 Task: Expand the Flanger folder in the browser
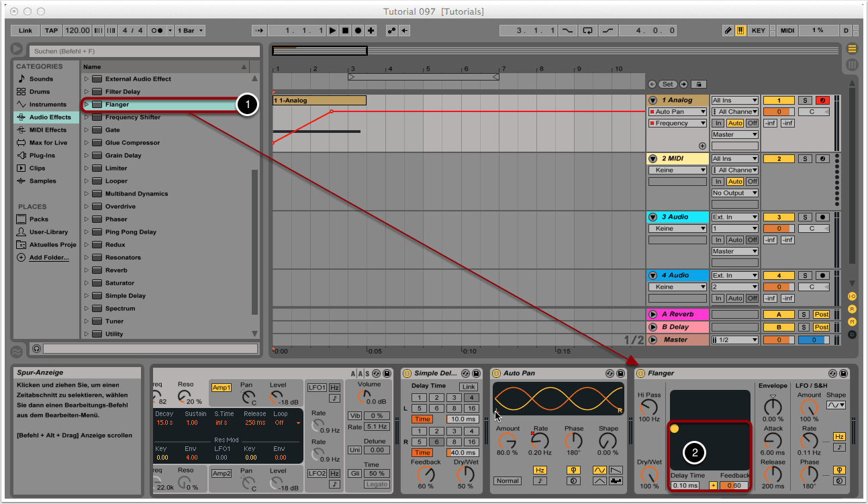click(87, 105)
